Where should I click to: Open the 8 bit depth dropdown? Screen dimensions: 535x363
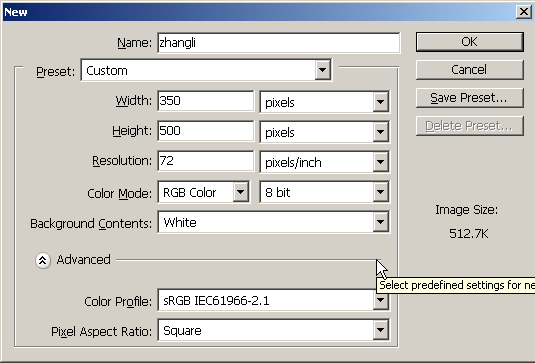pos(324,192)
